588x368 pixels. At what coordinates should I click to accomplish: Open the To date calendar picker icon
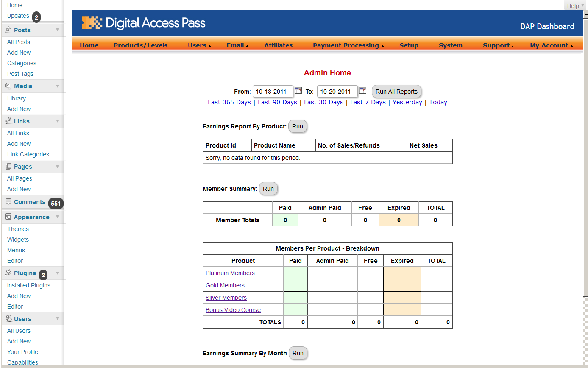click(363, 90)
